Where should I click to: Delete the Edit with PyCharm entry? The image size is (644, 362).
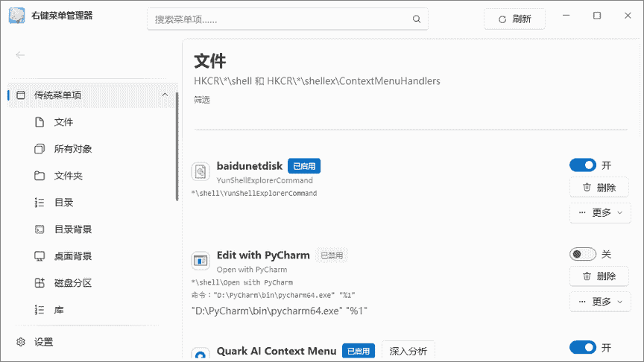[599, 276]
